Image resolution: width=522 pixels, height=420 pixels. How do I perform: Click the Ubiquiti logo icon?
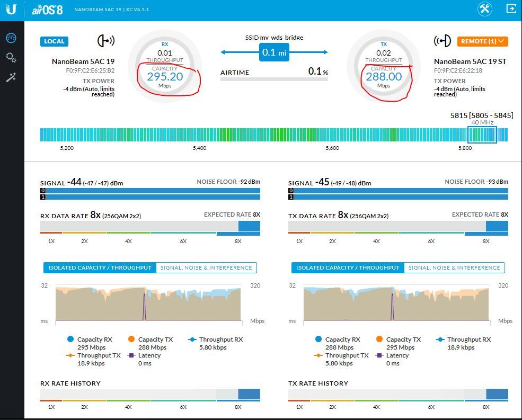(x=12, y=10)
